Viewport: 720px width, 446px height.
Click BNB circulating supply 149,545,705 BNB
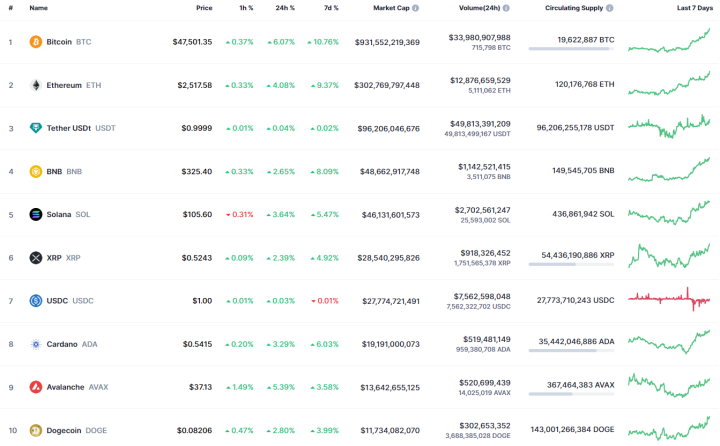click(583, 170)
